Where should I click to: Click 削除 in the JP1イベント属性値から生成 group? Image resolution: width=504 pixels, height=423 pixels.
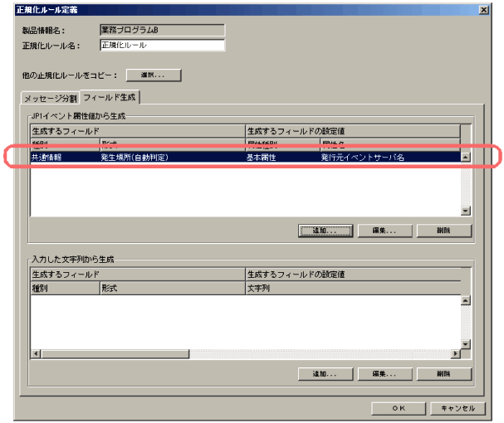(x=444, y=231)
